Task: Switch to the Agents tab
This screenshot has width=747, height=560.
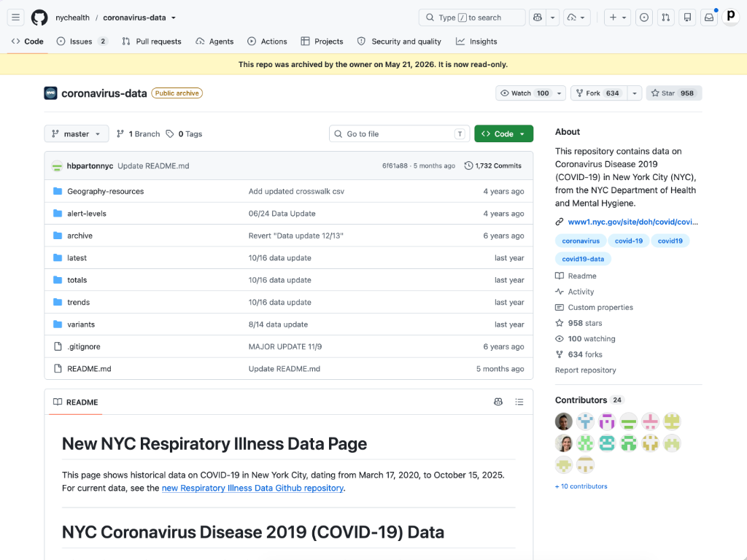Action: click(x=214, y=42)
